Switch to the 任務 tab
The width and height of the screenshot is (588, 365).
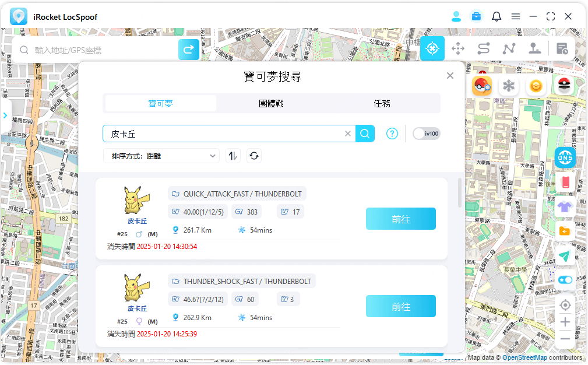382,104
